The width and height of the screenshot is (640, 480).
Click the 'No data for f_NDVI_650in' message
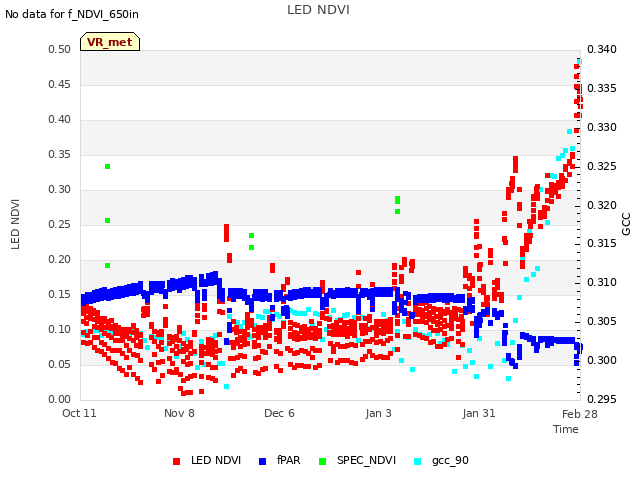tap(72, 15)
